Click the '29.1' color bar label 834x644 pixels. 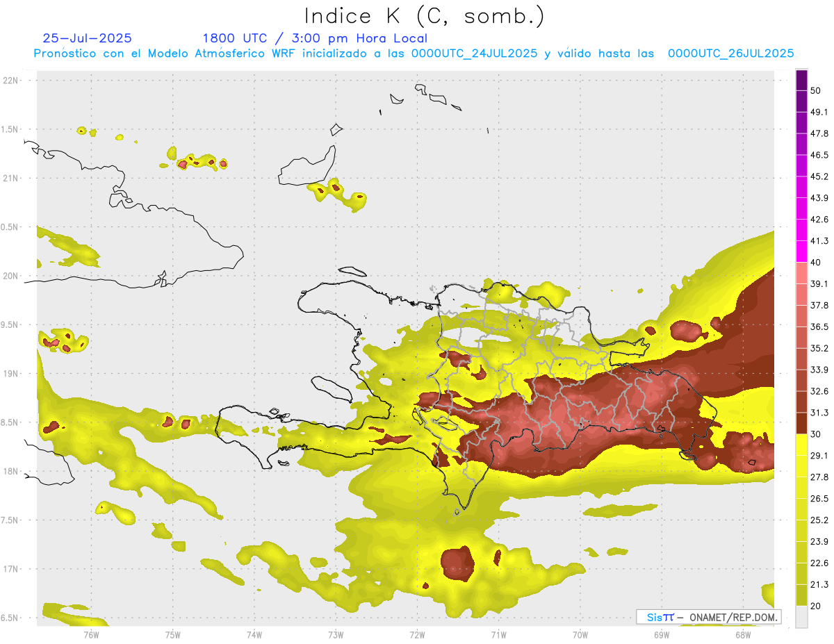click(819, 456)
